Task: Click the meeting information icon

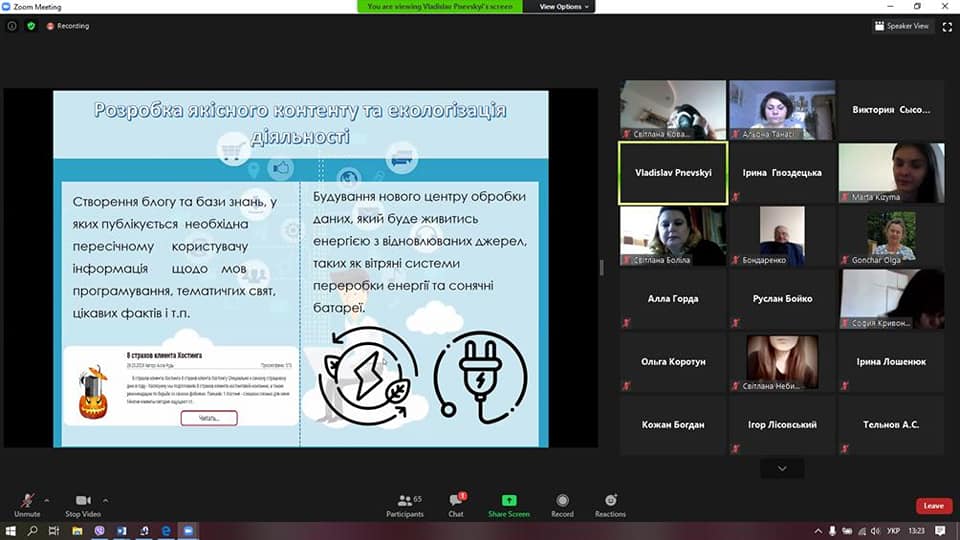Action: click(12, 26)
